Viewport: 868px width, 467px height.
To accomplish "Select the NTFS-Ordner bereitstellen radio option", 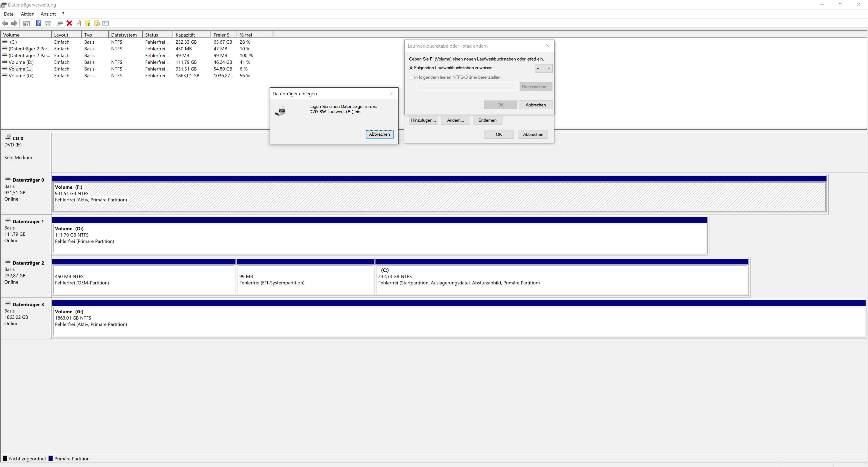I will pyautogui.click(x=411, y=77).
